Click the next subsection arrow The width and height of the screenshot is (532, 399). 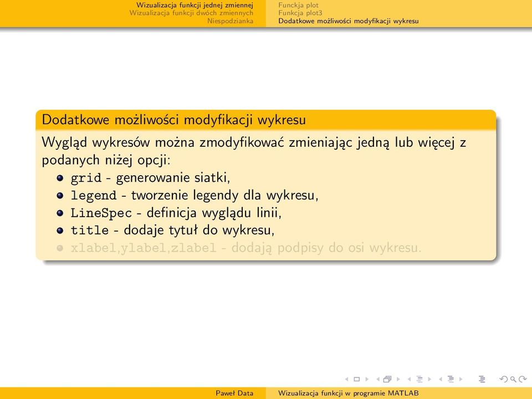[x=429, y=379]
